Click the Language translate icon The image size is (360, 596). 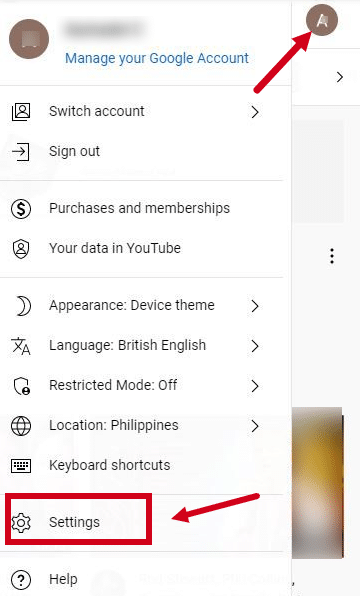tap(21, 346)
